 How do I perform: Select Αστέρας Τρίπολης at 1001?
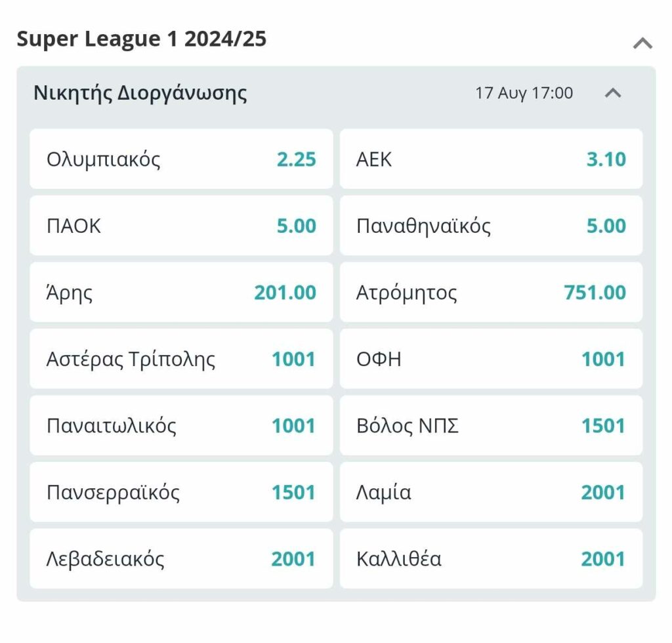181,359
